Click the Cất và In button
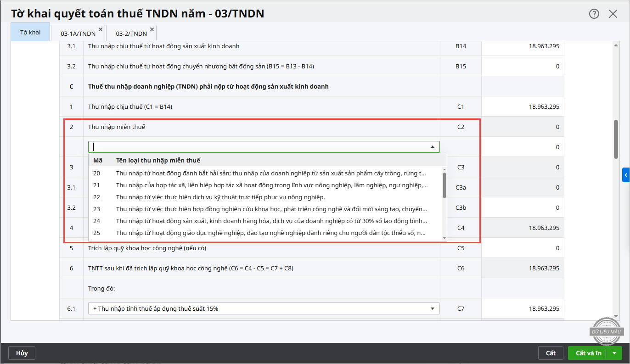Screen dimensions: 630x364 coord(588,353)
